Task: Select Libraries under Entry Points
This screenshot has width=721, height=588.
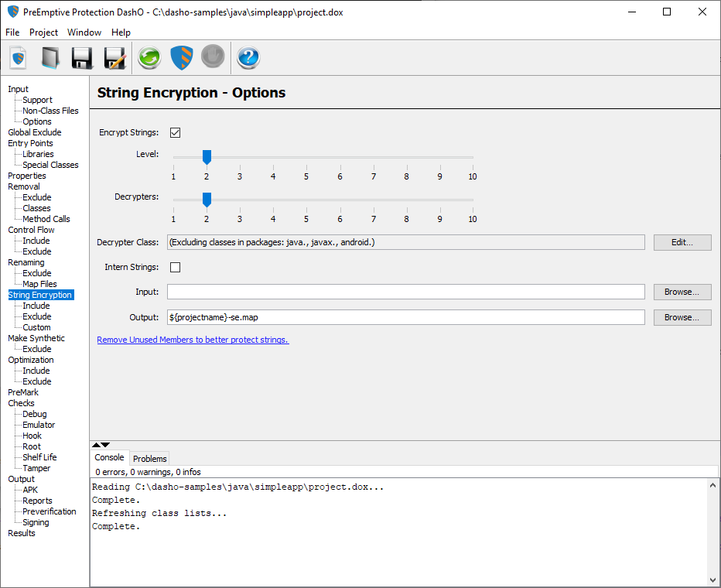Action: tap(38, 154)
